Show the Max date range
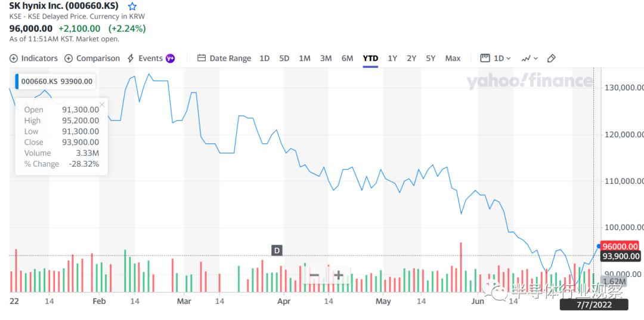This screenshot has height=320, width=644. (453, 59)
